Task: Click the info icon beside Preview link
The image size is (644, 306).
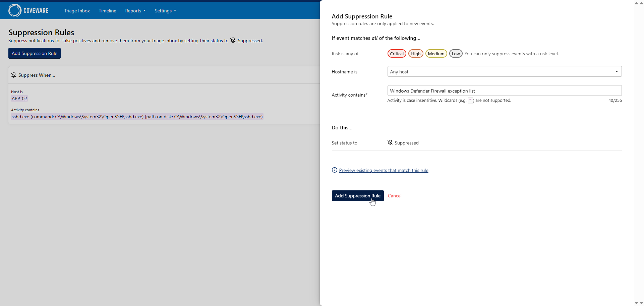Action: tap(335, 170)
